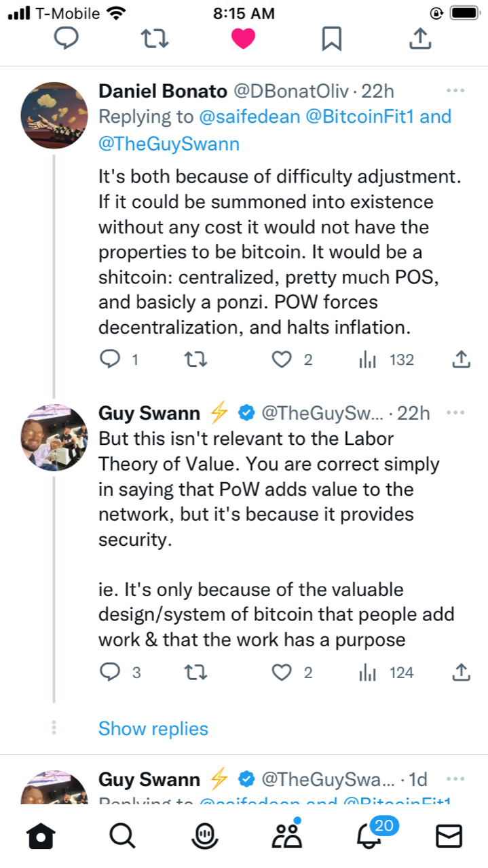
Task: Open the three-dot menu on Guy Swann's 22h tweet
Action: (x=455, y=413)
